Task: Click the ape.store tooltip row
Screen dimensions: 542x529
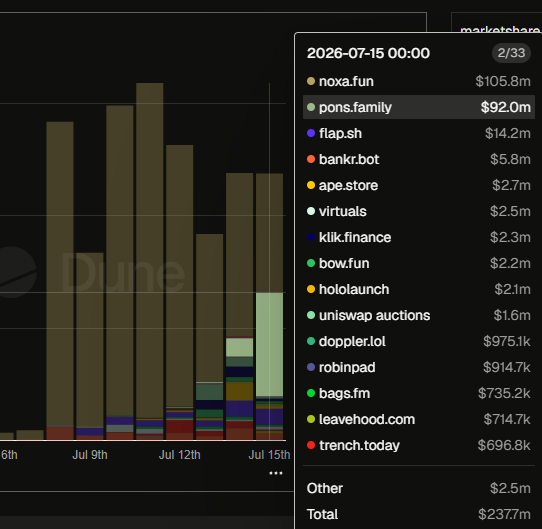Action: (x=419, y=185)
